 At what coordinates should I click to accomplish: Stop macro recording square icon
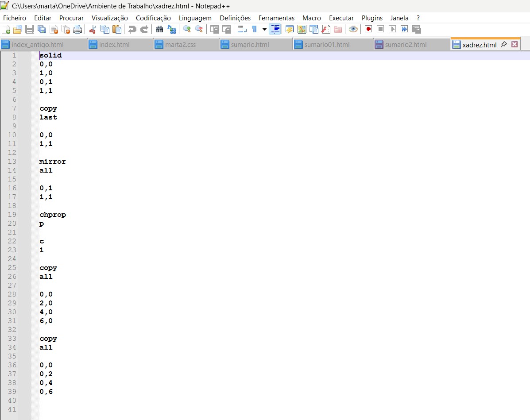point(380,29)
